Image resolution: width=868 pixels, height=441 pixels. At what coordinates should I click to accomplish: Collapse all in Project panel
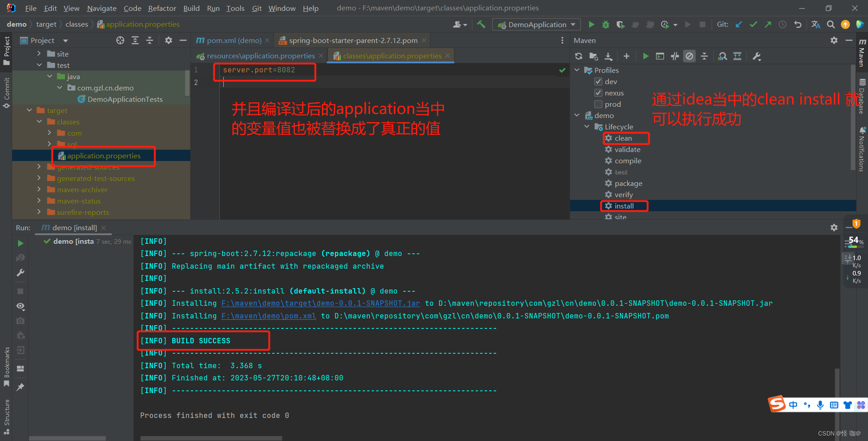click(x=150, y=40)
